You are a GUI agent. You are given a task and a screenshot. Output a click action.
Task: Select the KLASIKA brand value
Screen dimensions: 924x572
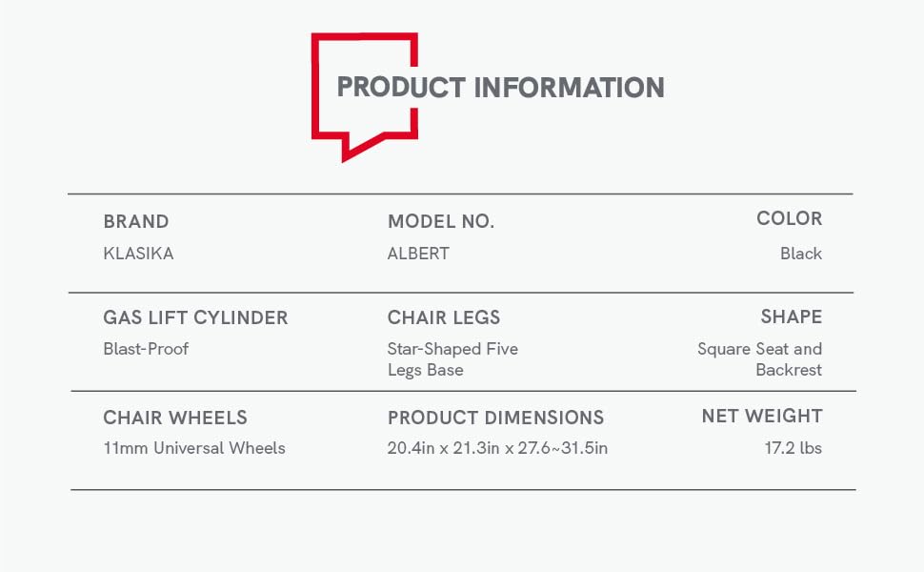pos(138,254)
